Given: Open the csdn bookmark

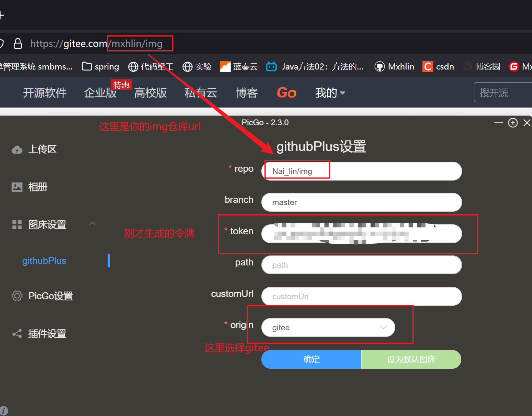Looking at the screenshot, I should [x=438, y=66].
